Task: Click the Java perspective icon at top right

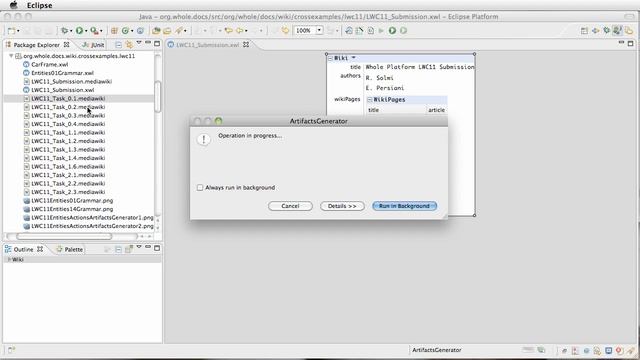Action: (618, 31)
